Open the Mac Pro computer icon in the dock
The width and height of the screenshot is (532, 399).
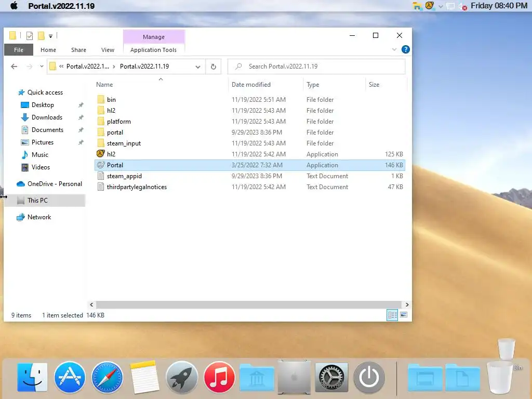point(294,377)
